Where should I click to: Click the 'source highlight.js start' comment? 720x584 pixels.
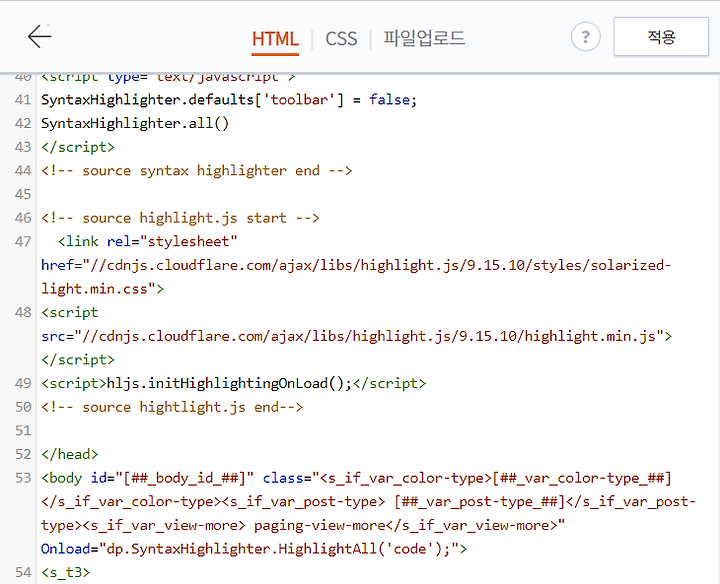pos(180,218)
